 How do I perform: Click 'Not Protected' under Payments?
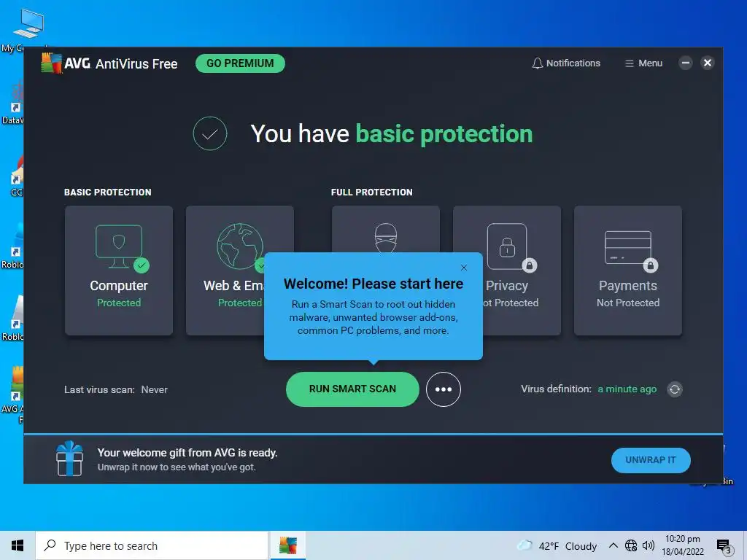coord(628,303)
